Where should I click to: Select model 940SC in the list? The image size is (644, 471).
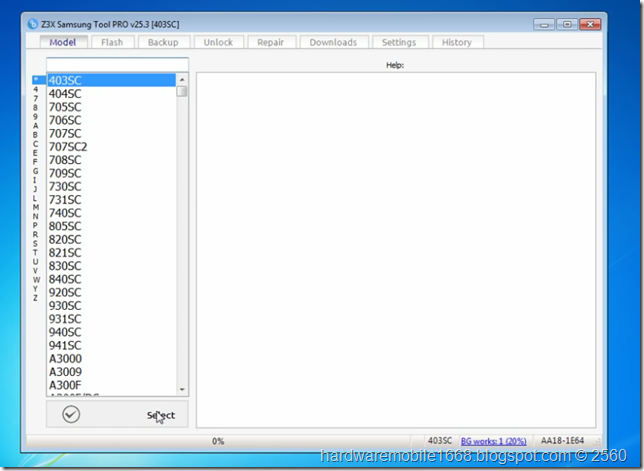[x=111, y=332]
